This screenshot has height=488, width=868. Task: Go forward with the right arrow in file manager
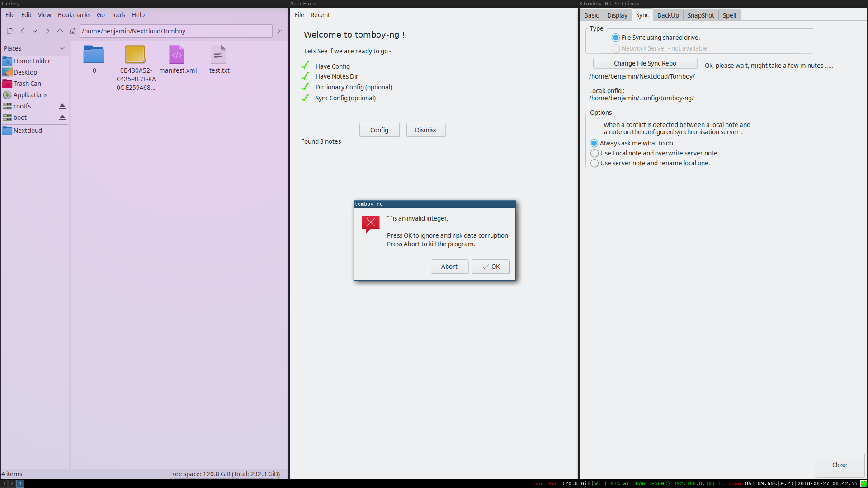[x=47, y=31]
